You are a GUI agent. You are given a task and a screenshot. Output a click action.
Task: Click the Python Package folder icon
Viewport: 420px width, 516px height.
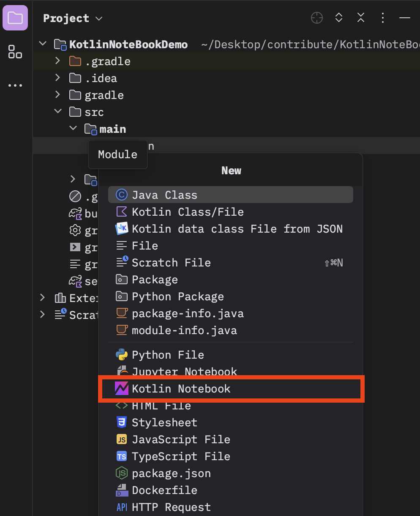pos(122,296)
